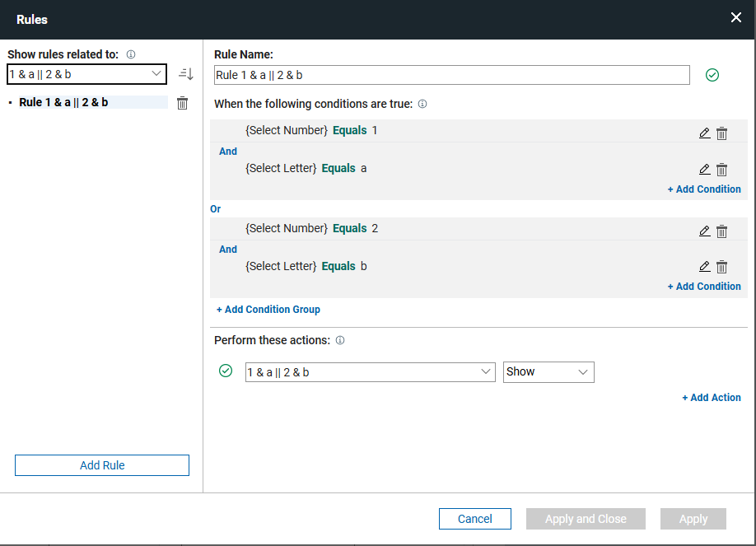The height and width of the screenshot is (546, 756).
Task: Click '+ Add Condition Group'
Action: point(268,309)
